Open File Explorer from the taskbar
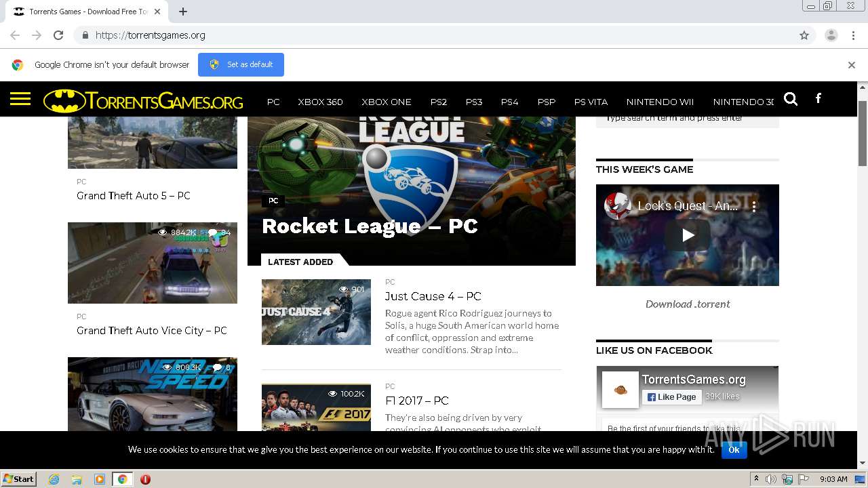Screen dimensions: 868x488 tap(77, 479)
